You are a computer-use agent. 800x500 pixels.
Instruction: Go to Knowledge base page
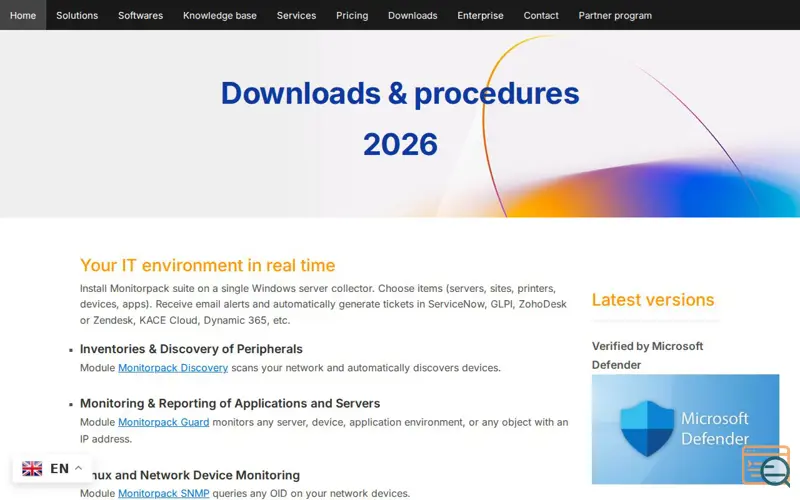pyautogui.click(x=220, y=15)
